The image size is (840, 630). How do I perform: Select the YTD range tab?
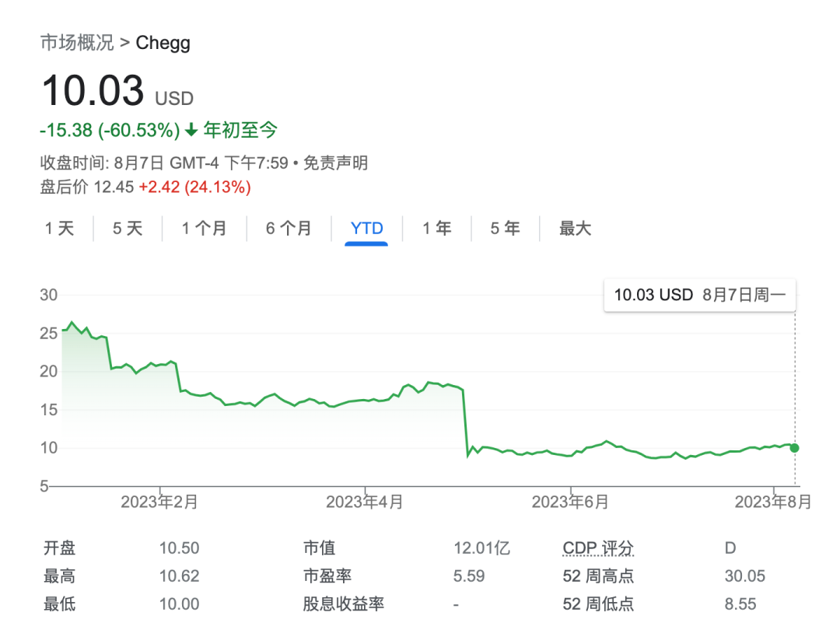[x=366, y=229]
